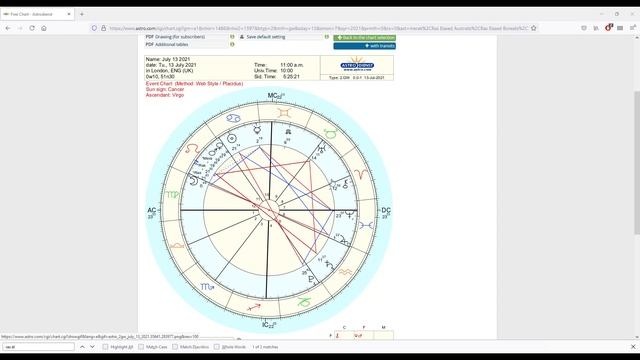Image resolution: width=640 pixels, height=360 pixels.
Task: Click the red extension icon in toolbar
Action: [609, 28]
